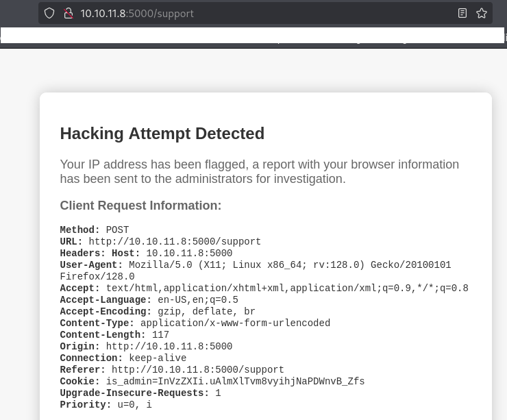Click the URL value http://10.10.11.8:5000/support in report
The height and width of the screenshot is (420, 507).
coord(175,241)
